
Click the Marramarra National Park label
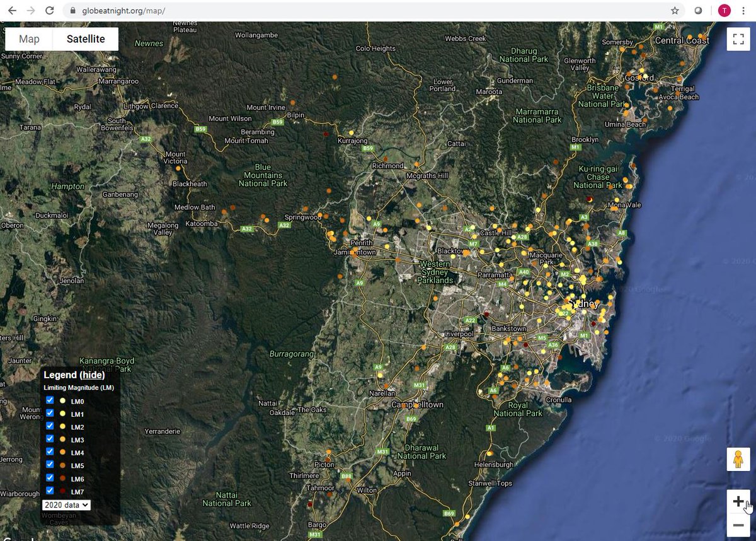537,115
